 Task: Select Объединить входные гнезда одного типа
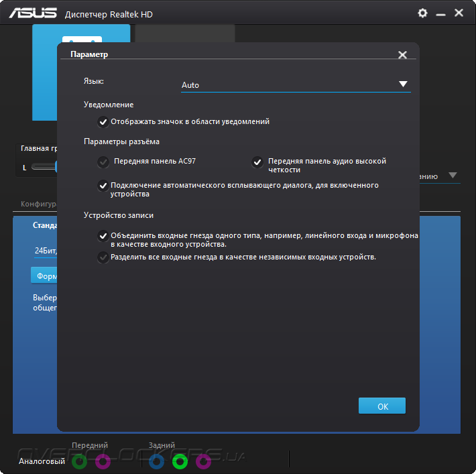[103, 235]
